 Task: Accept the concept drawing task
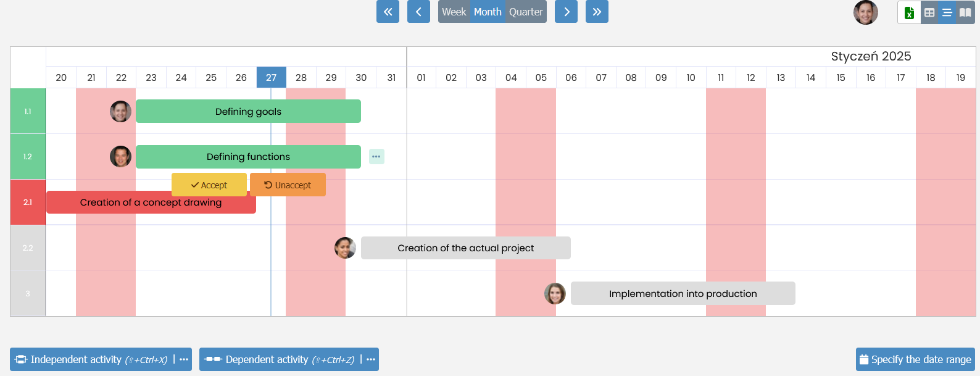tap(209, 185)
